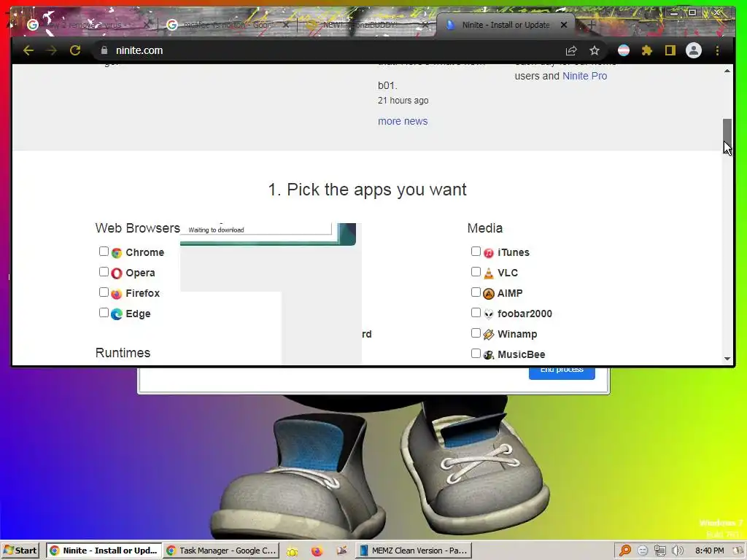The width and height of the screenshot is (747, 560).
Task: Open the Windows Start menu
Action: [20, 551]
